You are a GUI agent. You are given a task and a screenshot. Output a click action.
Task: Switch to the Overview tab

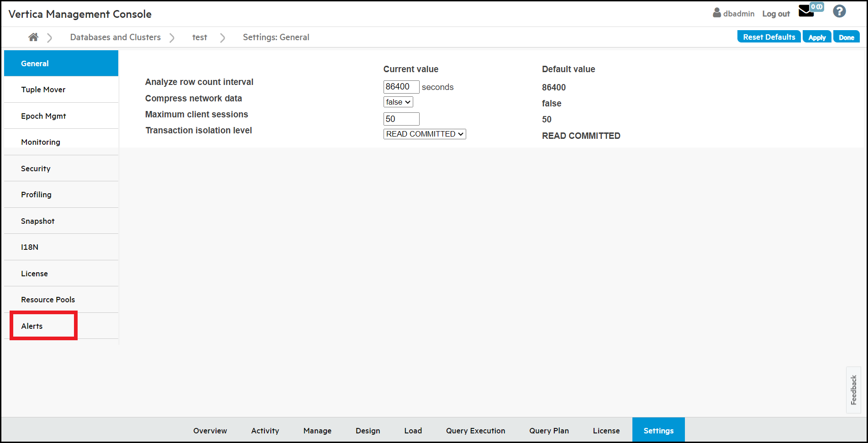(x=210, y=431)
